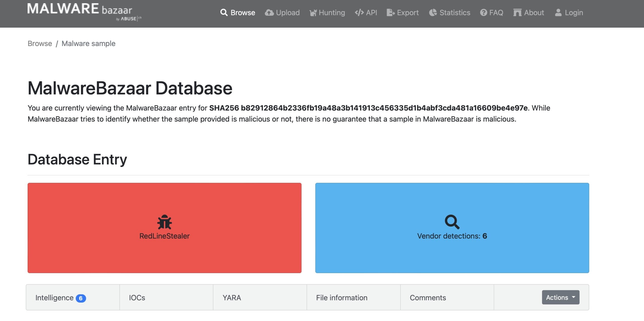
Task: Switch to the Comments tab
Action: tap(428, 298)
